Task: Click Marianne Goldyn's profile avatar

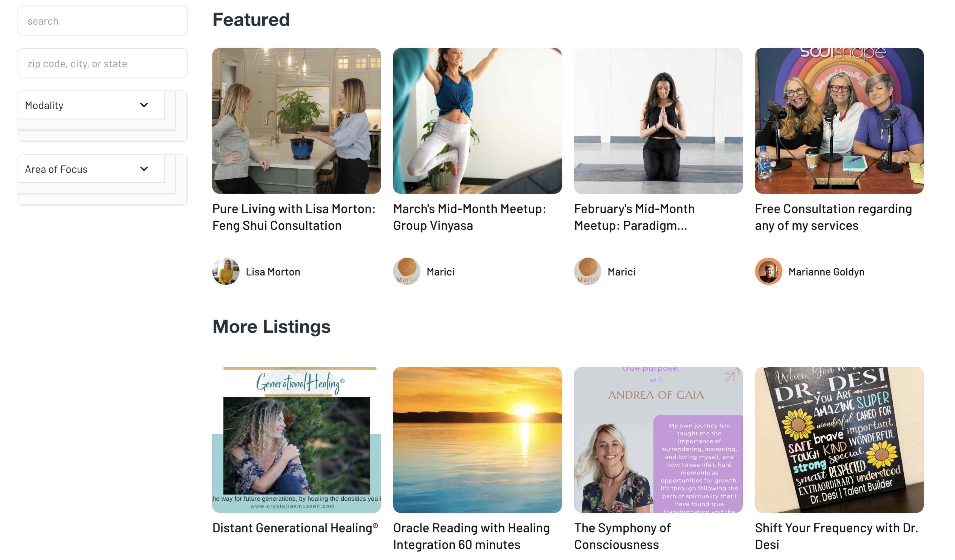Action: pyautogui.click(x=768, y=272)
